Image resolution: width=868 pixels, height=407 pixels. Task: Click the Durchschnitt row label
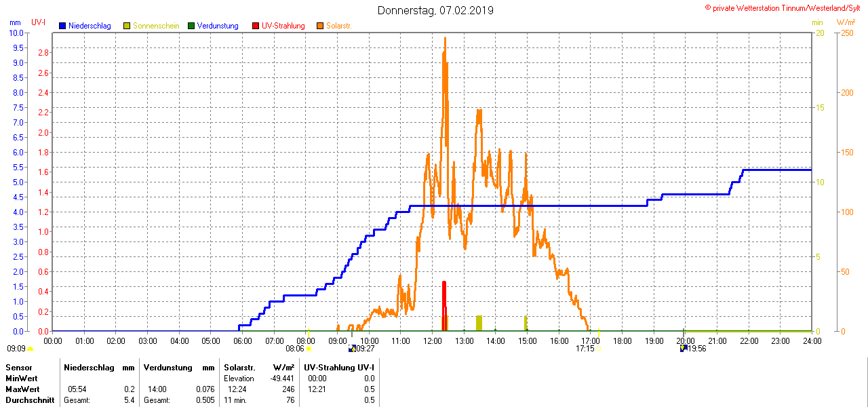28,400
